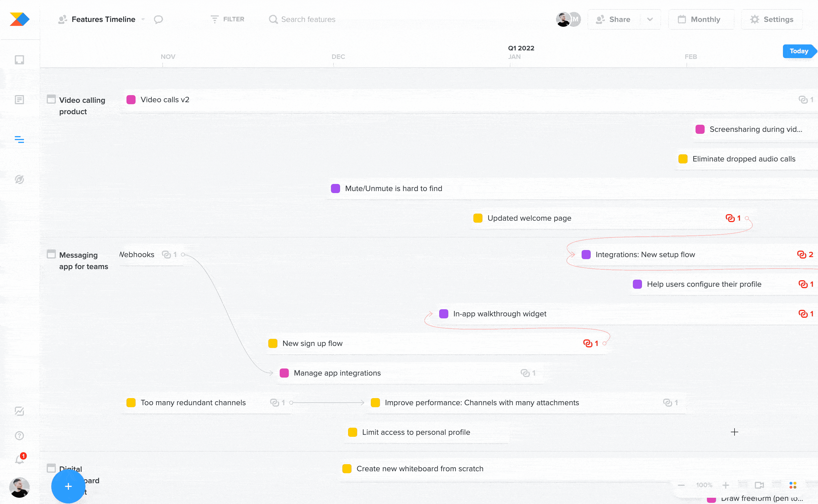818x504 pixels.
Task: Click red link icon on Help users configure profile
Action: 803,284
